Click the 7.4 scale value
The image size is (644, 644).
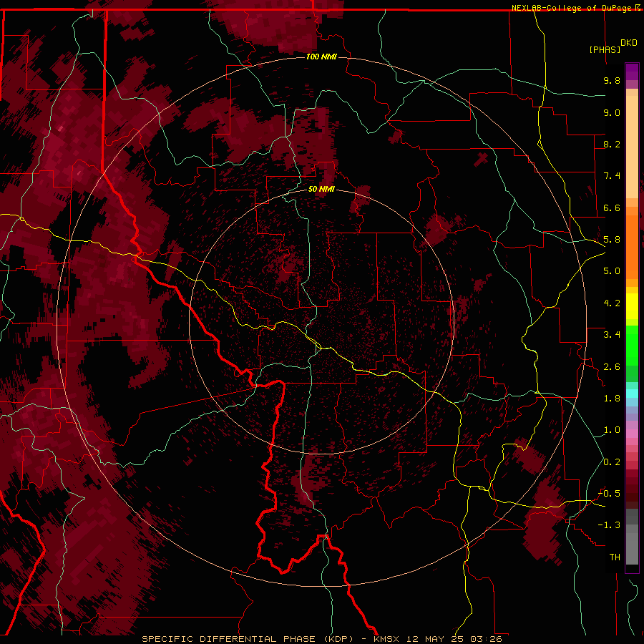tap(612, 176)
